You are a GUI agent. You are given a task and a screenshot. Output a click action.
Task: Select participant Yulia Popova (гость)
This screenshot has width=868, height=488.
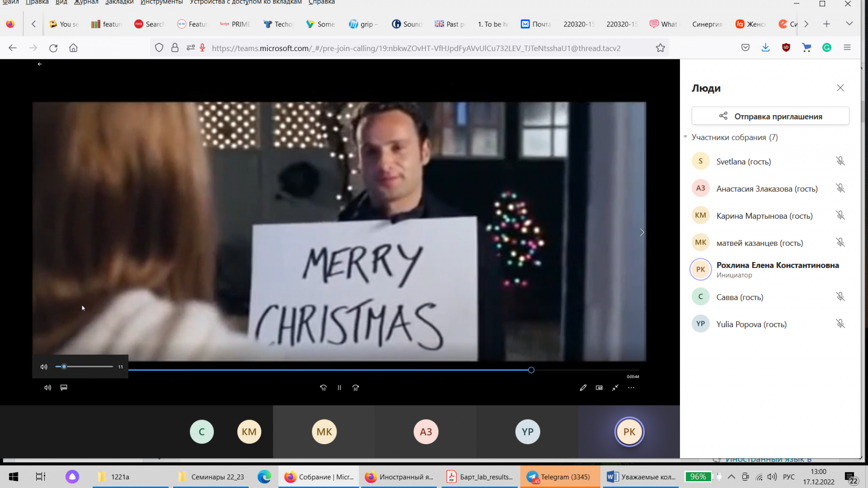pyautogui.click(x=770, y=324)
